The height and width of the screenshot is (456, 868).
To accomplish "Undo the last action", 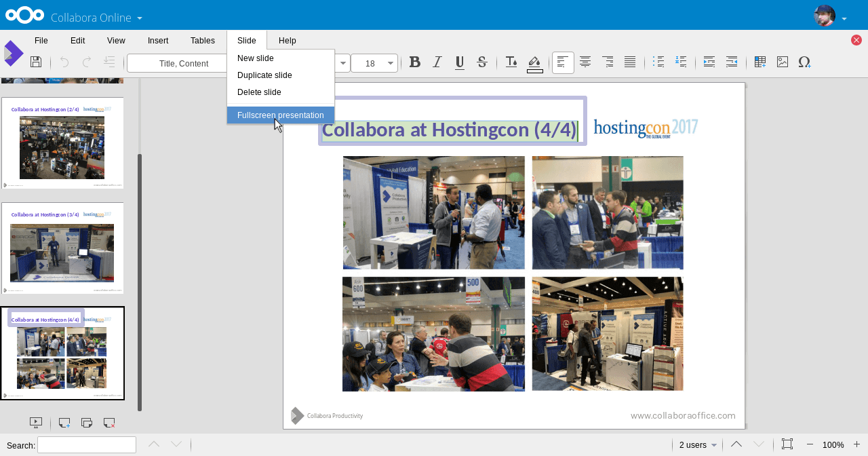I will pyautogui.click(x=64, y=62).
